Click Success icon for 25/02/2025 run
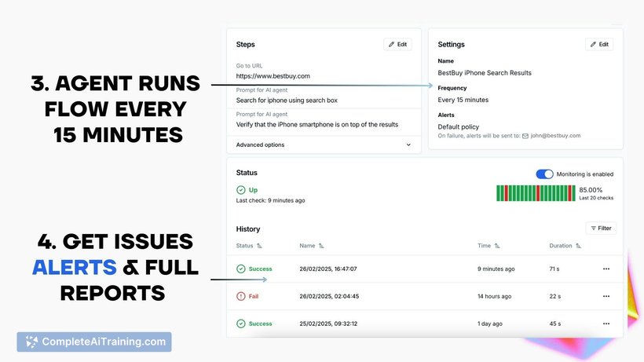644x362 pixels. (x=240, y=324)
